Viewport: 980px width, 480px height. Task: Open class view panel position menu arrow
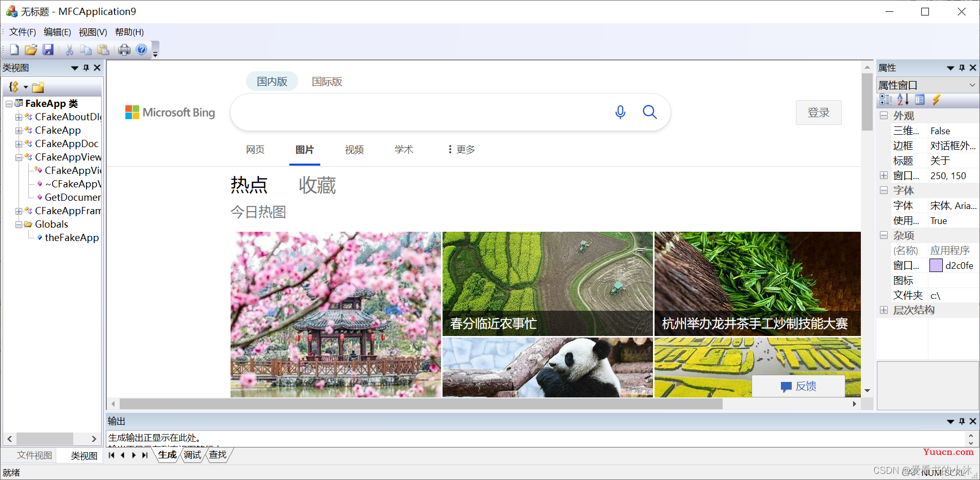coord(75,68)
